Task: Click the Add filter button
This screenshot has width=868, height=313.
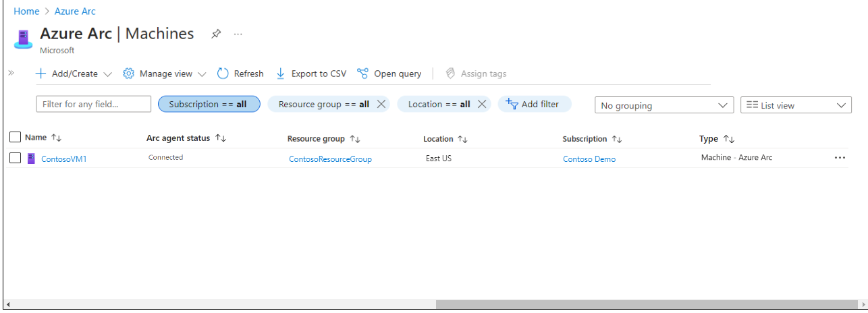Action: tap(535, 104)
